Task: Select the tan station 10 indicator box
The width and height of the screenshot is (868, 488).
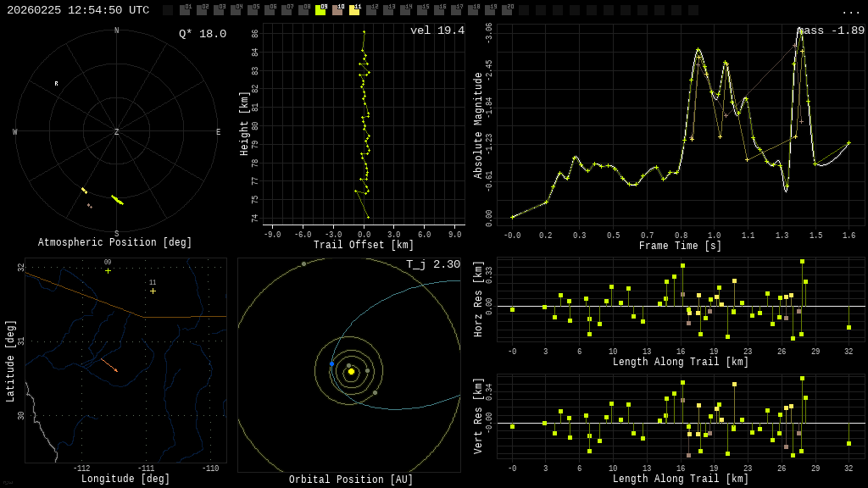Action: [337, 10]
